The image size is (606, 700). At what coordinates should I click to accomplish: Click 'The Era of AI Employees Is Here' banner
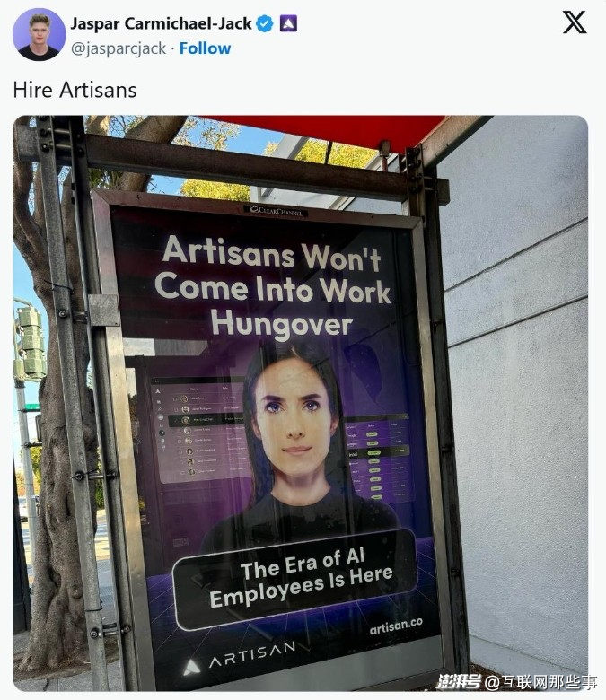tap(295, 578)
